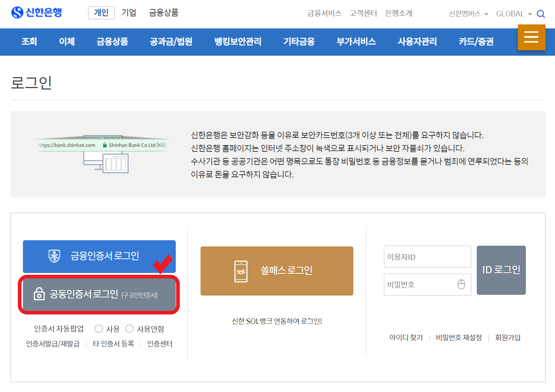Open the 이체 menu
Image resolution: width=555 pixels, height=392 pixels.
[x=67, y=41]
